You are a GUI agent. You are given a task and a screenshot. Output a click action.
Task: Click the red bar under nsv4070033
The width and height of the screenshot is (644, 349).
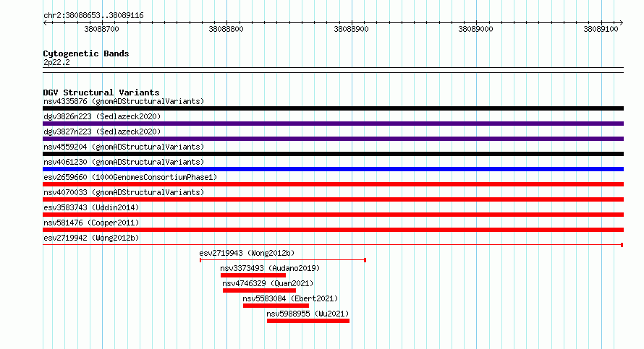point(333,199)
